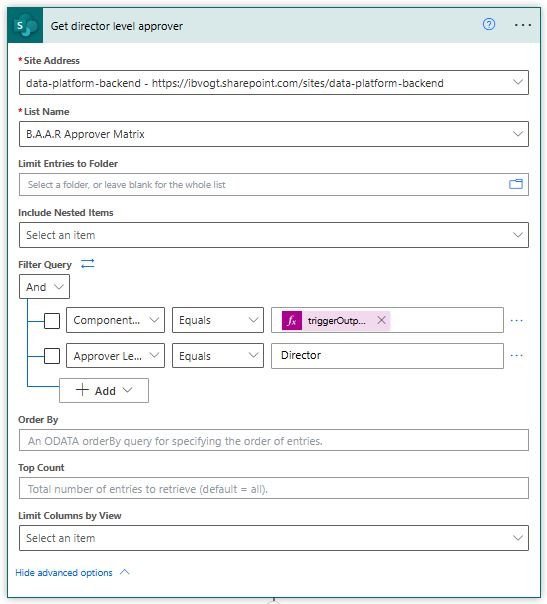Click Hide advanced options link
The width and height of the screenshot is (547, 604).
click(72, 572)
